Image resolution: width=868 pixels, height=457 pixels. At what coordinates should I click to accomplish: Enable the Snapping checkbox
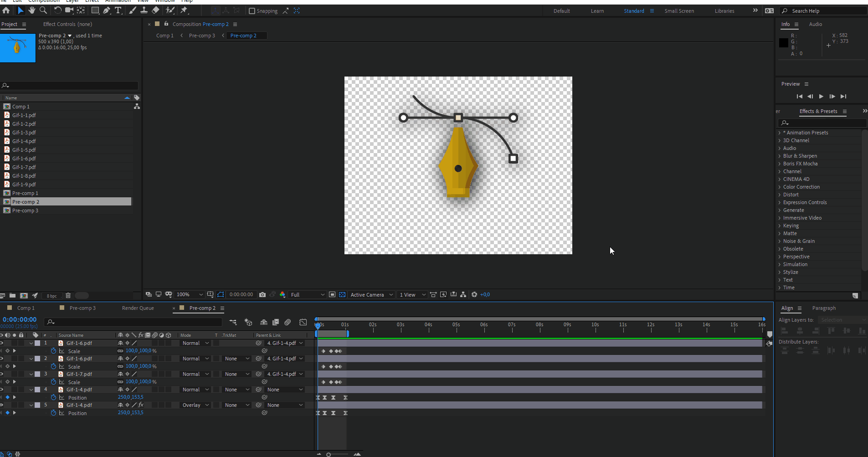[x=252, y=11]
